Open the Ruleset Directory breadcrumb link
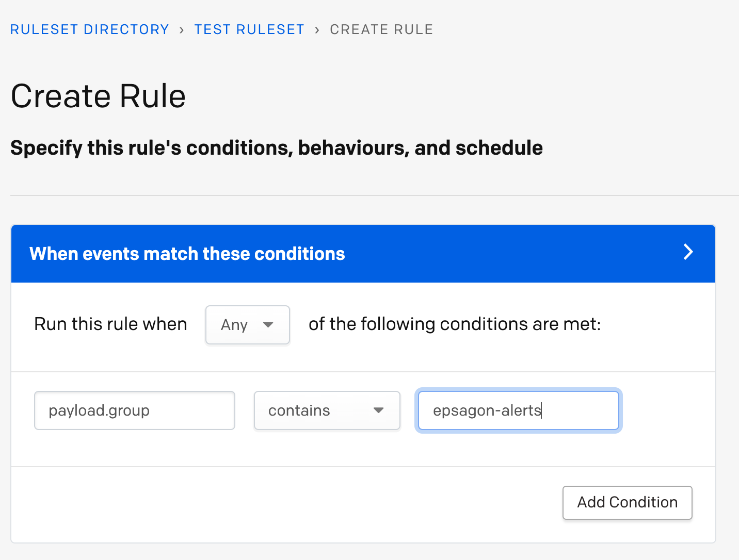Image resolution: width=739 pixels, height=560 pixels. (x=90, y=29)
